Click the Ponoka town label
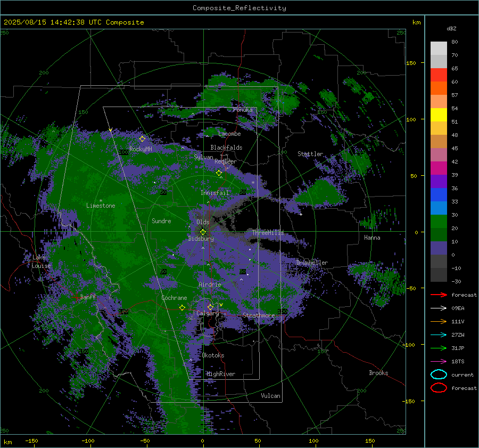The height and width of the screenshot is (448, 479). point(243,110)
